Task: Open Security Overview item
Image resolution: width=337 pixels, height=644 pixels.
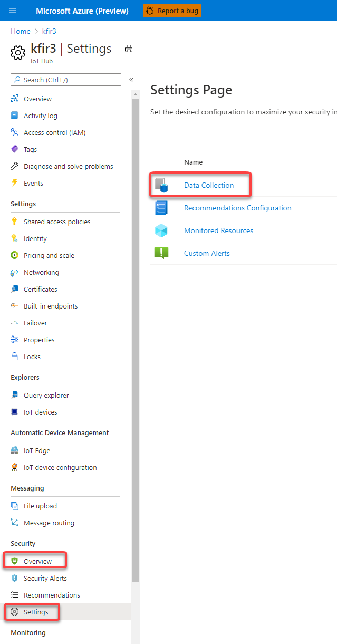Action: click(37, 561)
